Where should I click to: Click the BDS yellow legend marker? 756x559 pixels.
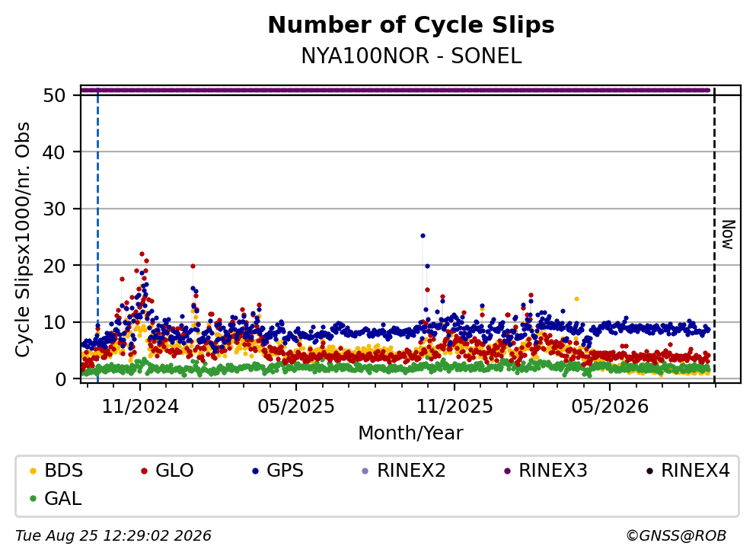(33, 471)
